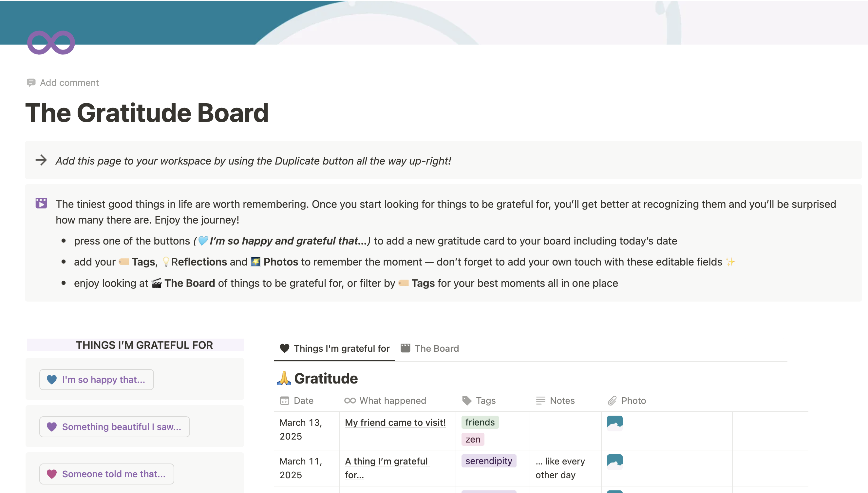Click the paperclip icon in Photo column header
The height and width of the screenshot is (493, 868).
coord(612,401)
